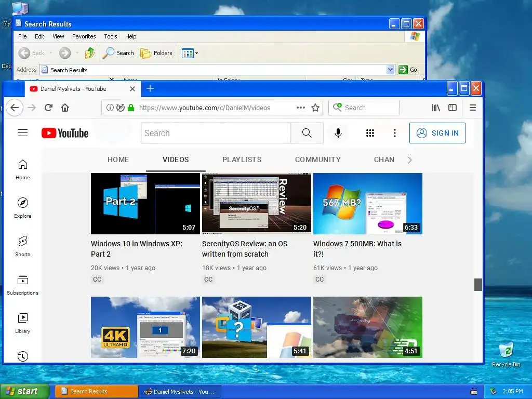Viewport: 532px width, 399px height.
Task: Open the YouTube guide hamburger menu
Action: pos(23,132)
